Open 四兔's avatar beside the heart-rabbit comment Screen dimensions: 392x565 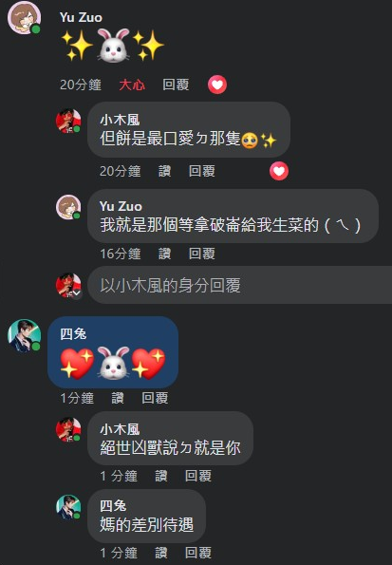24,335
